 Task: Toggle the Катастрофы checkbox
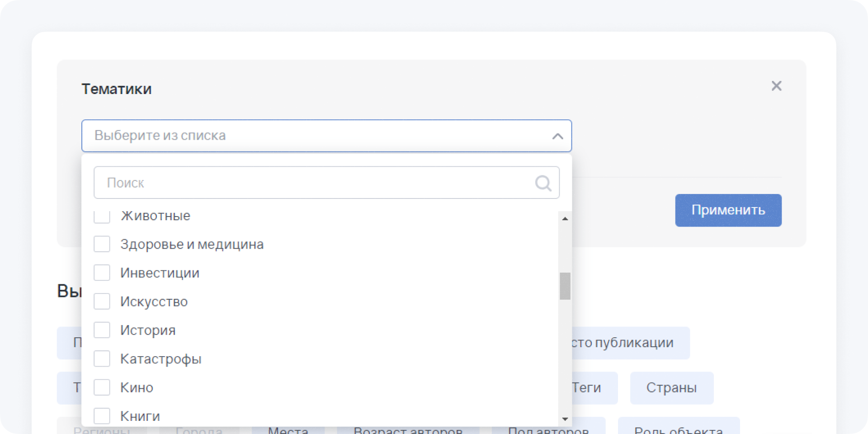(102, 359)
